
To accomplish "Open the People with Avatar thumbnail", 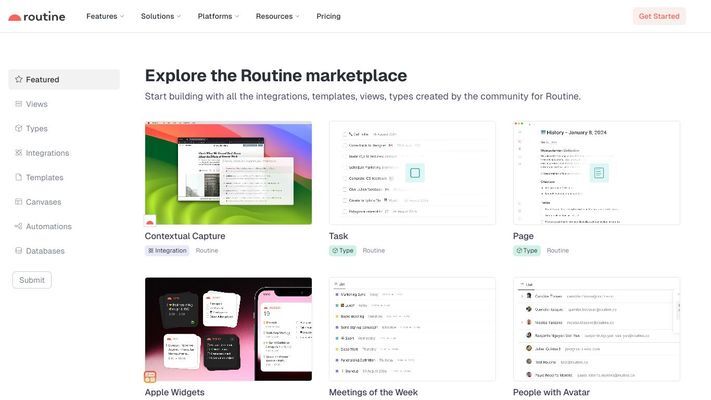I will pos(596,329).
